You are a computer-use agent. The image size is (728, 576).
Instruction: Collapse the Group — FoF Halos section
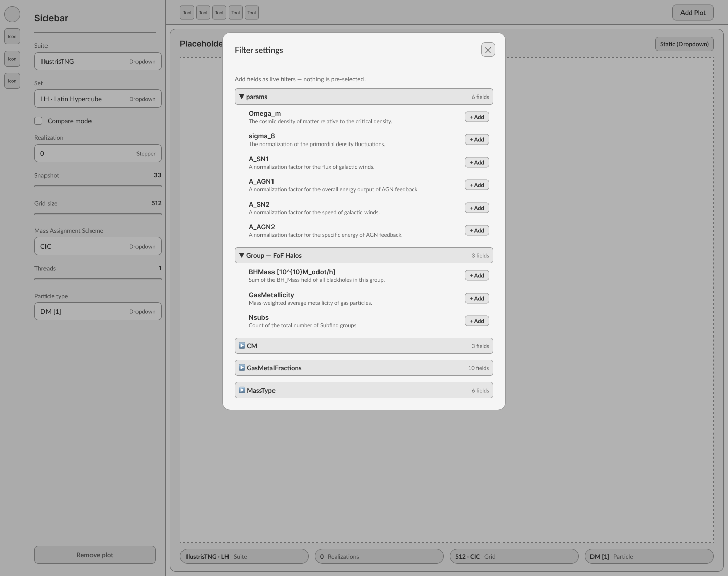pyautogui.click(x=364, y=255)
